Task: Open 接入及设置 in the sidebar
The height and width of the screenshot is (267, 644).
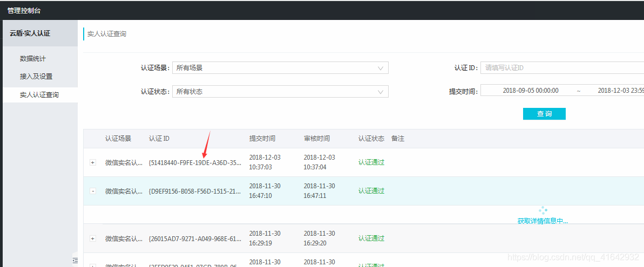Action: tap(36, 77)
